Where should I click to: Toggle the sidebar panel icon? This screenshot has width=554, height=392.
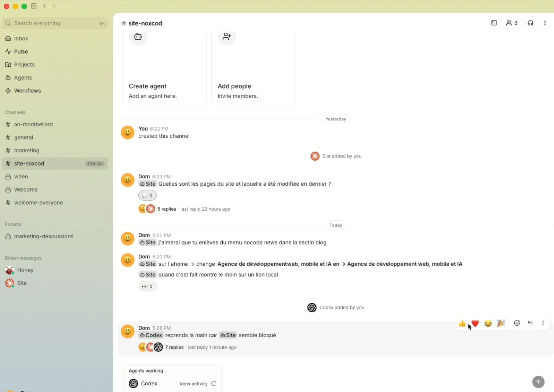point(34,6)
